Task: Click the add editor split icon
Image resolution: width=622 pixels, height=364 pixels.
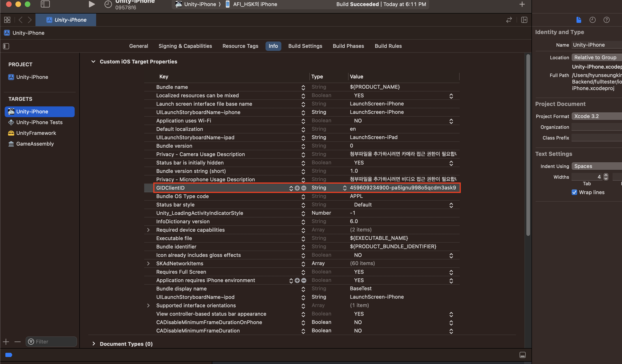Action: tap(524, 20)
